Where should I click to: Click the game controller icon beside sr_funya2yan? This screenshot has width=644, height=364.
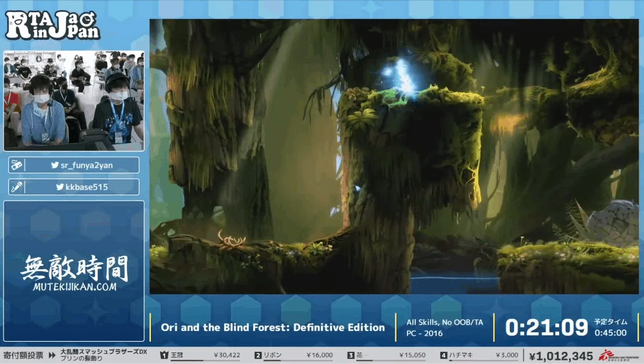(16, 165)
